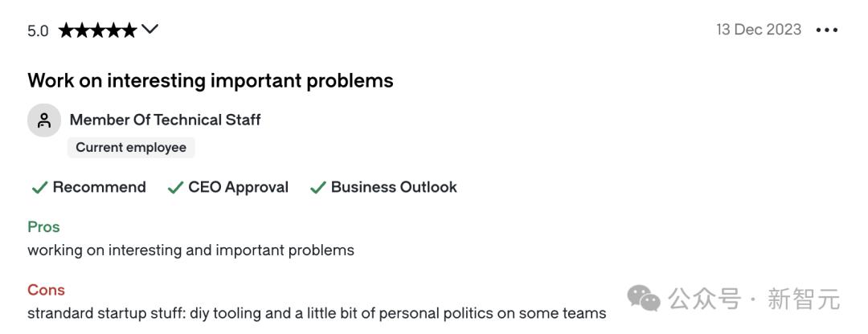
Task: Expand the rating breakdown chevron
Action: pyautogui.click(x=150, y=30)
